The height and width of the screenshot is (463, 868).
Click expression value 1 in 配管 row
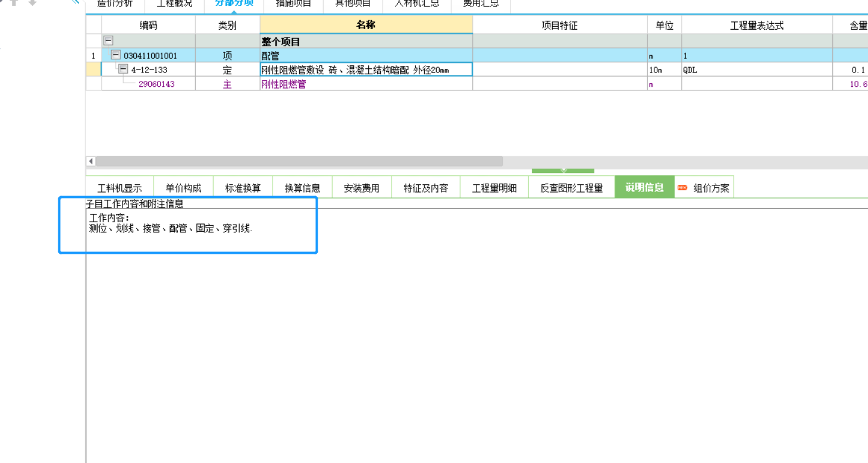coord(757,56)
